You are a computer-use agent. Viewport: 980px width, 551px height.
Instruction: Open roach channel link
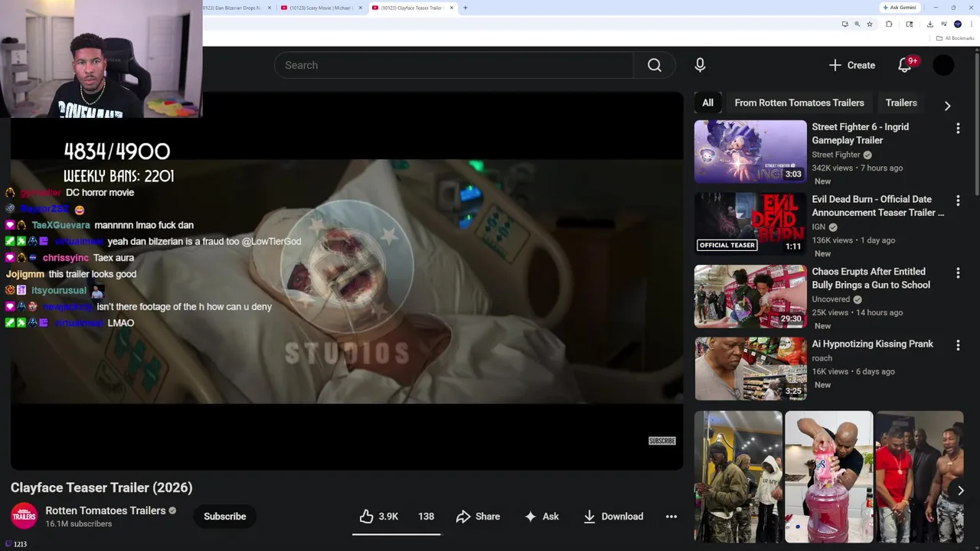click(822, 358)
